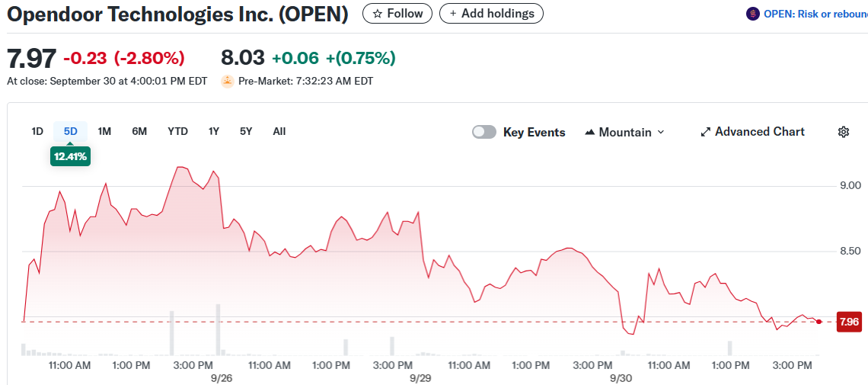Click the mountain chart type icon

pyautogui.click(x=589, y=133)
